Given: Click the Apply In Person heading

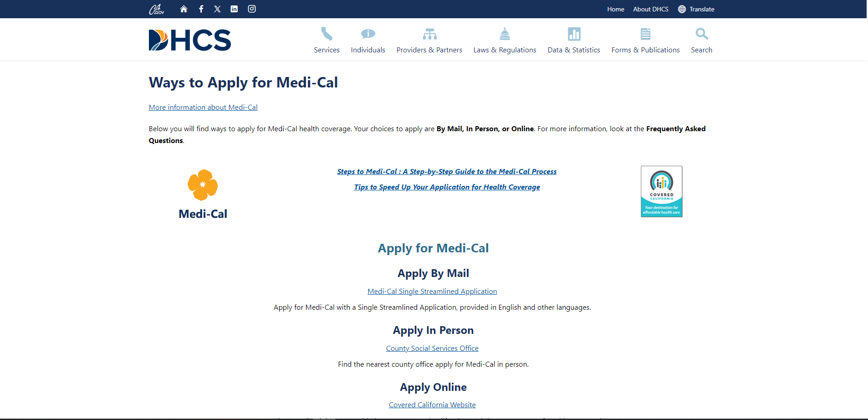Looking at the screenshot, I should click(x=433, y=330).
